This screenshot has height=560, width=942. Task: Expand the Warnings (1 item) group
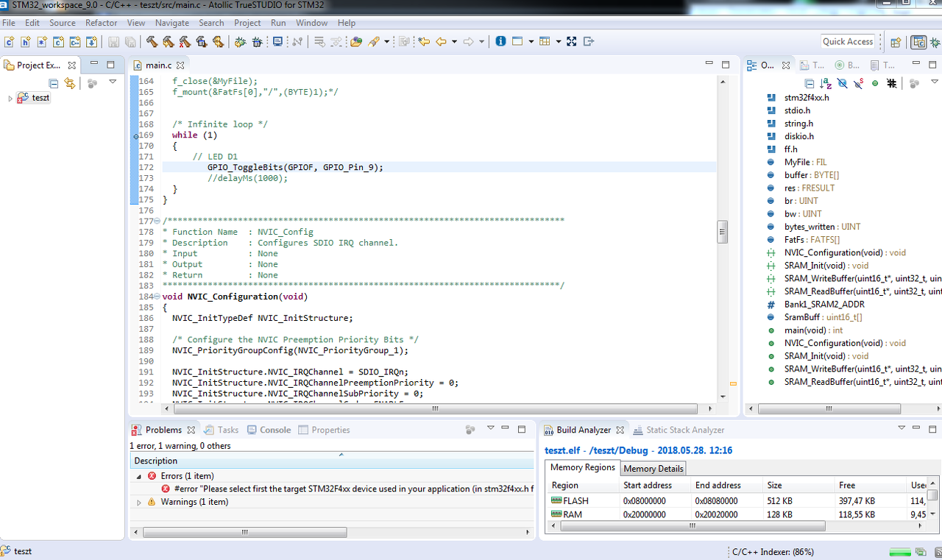[138, 502]
